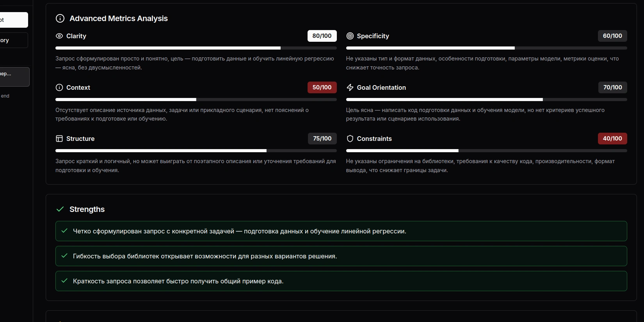Screen dimensions: 644x322
Task: Click the Constraints description 'Не указаны ограничения на библиотеки'
Action: (480, 165)
